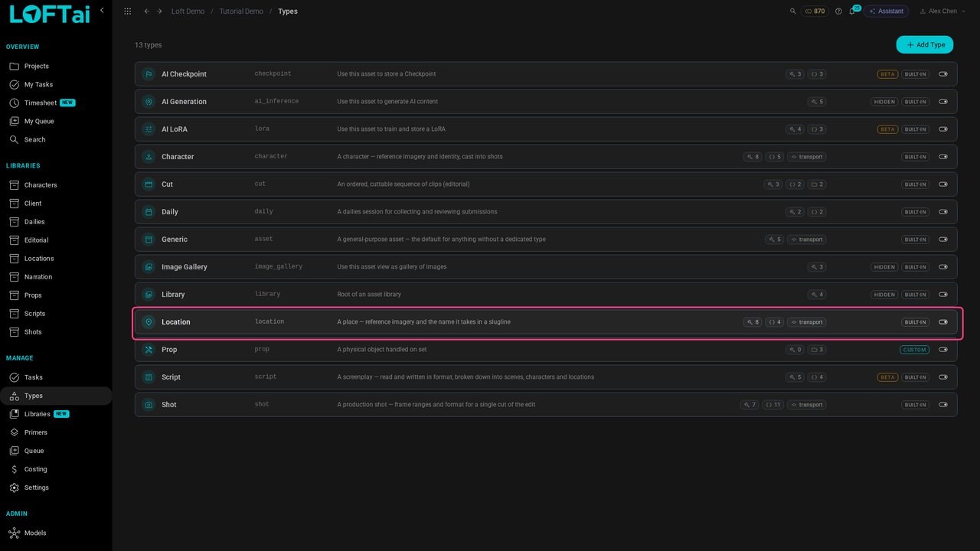This screenshot has height=551, width=980.
Task: Click the AI LoRA type icon
Action: (x=149, y=129)
